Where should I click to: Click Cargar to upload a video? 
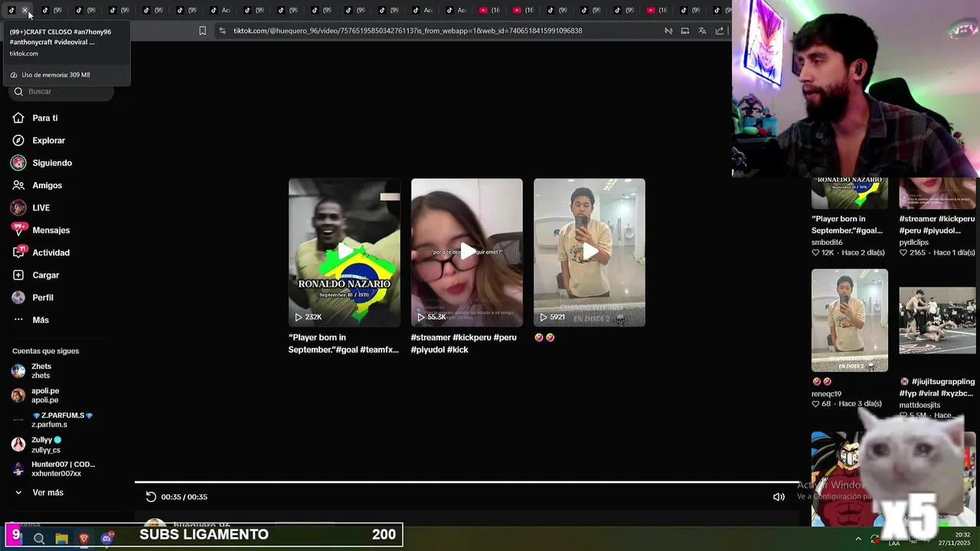[x=45, y=275]
